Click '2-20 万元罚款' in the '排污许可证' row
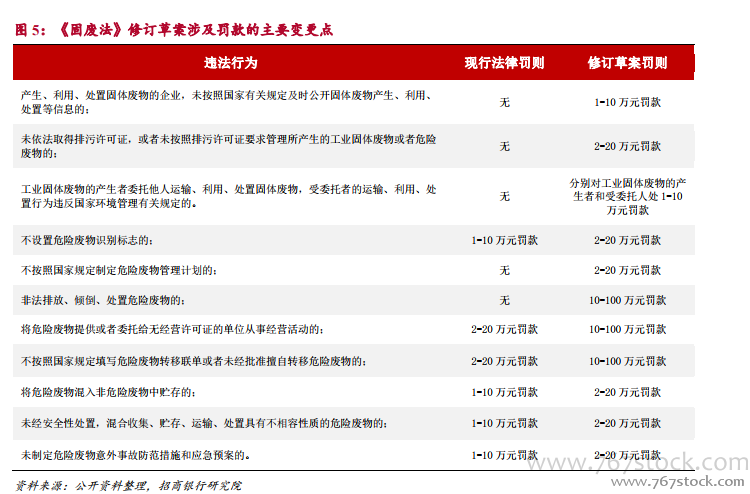The width and height of the screenshot is (750, 494). pos(627,146)
